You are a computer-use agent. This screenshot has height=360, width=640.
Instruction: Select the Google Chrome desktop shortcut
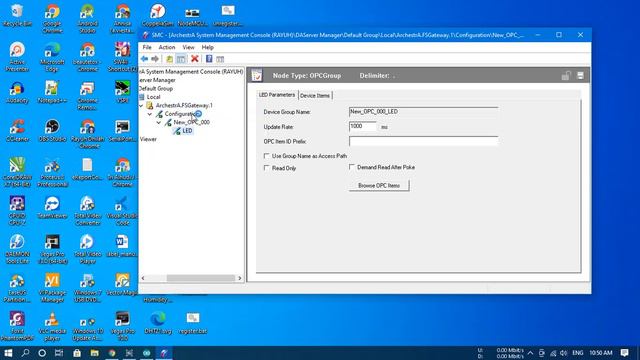coord(52,19)
